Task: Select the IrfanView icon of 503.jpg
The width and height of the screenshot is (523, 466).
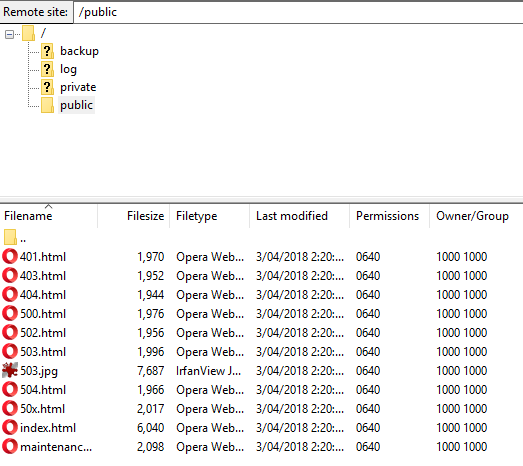Action: [10, 371]
